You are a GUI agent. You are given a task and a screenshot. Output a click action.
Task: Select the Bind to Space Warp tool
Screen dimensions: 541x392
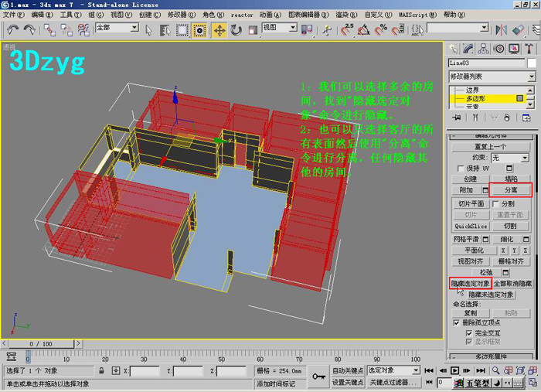[x=83, y=30]
